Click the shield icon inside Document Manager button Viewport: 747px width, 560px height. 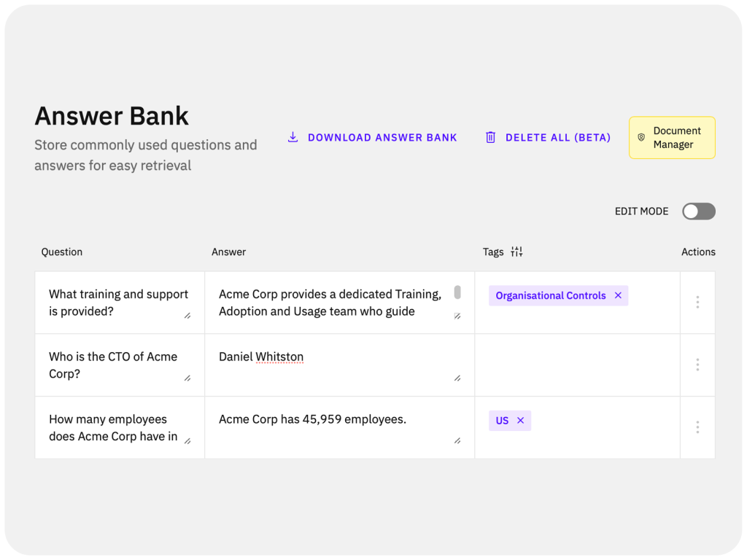[x=641, y=137]
